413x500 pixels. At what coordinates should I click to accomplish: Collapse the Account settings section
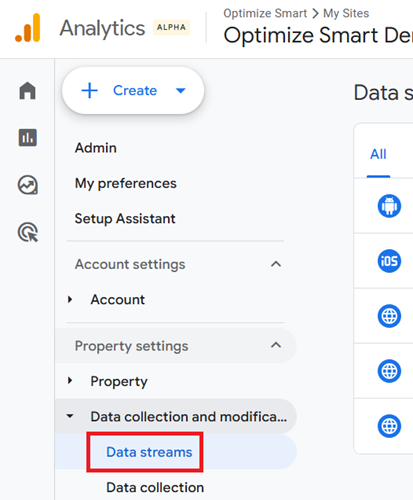tap(276, 264)
